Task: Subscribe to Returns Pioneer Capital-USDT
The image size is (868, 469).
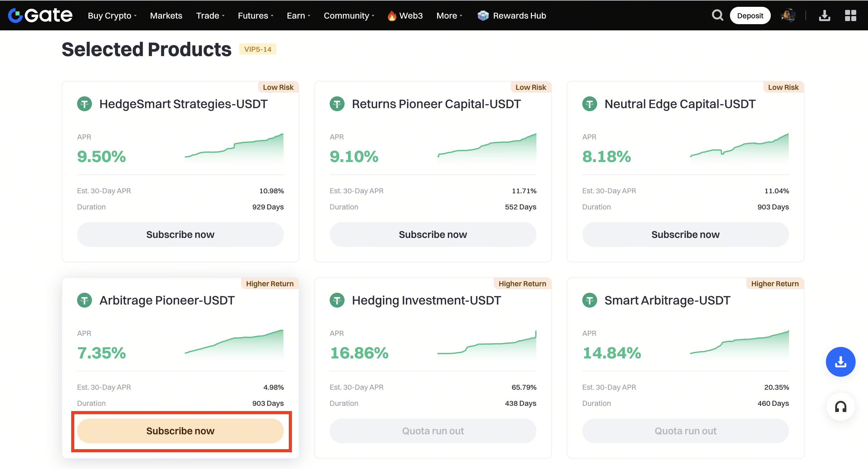Action: pyautogui.click(x=433, y=234)
